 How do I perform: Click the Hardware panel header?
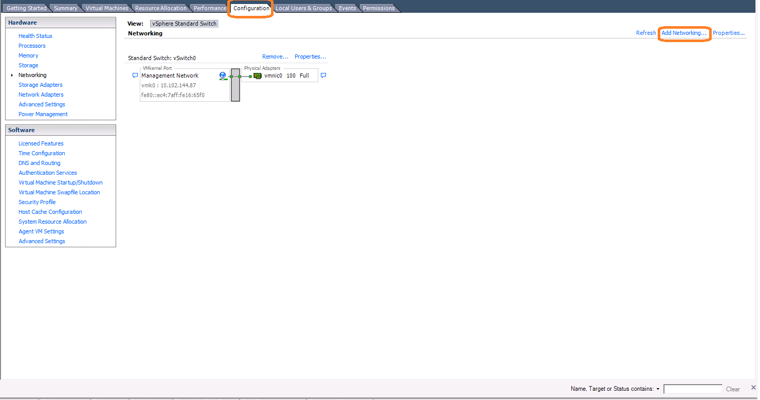61,23
